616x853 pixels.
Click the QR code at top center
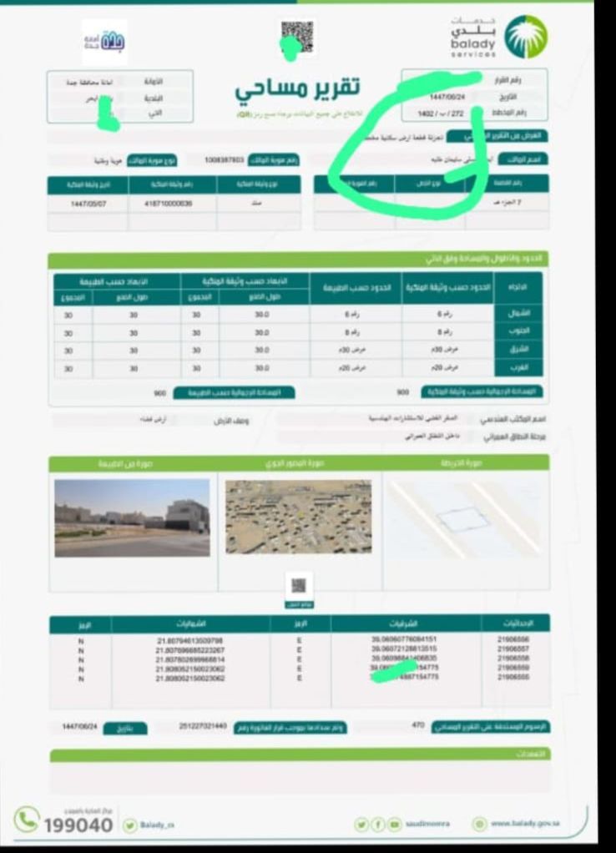tap(297, 36)
